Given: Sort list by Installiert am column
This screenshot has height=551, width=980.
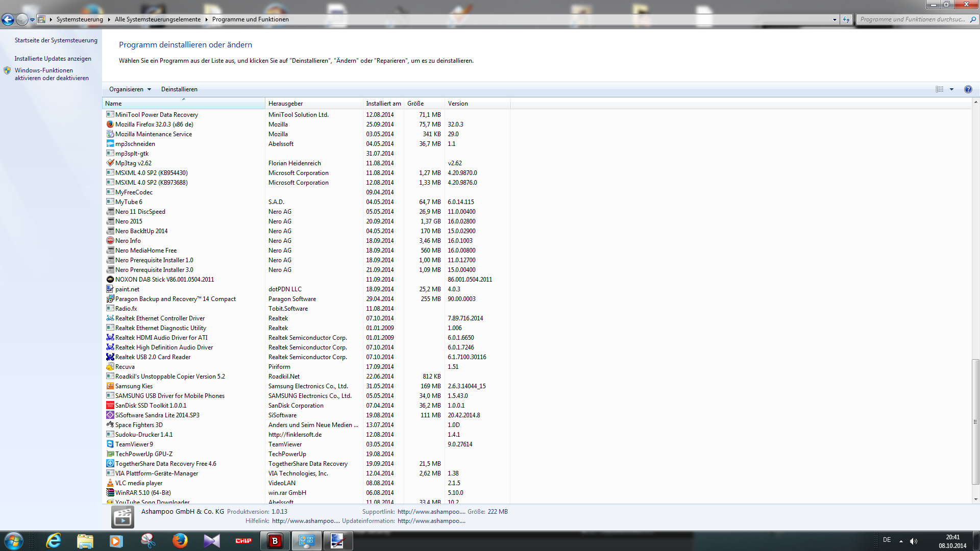Looking at the screenshot, I should click(x=383, y=104).
